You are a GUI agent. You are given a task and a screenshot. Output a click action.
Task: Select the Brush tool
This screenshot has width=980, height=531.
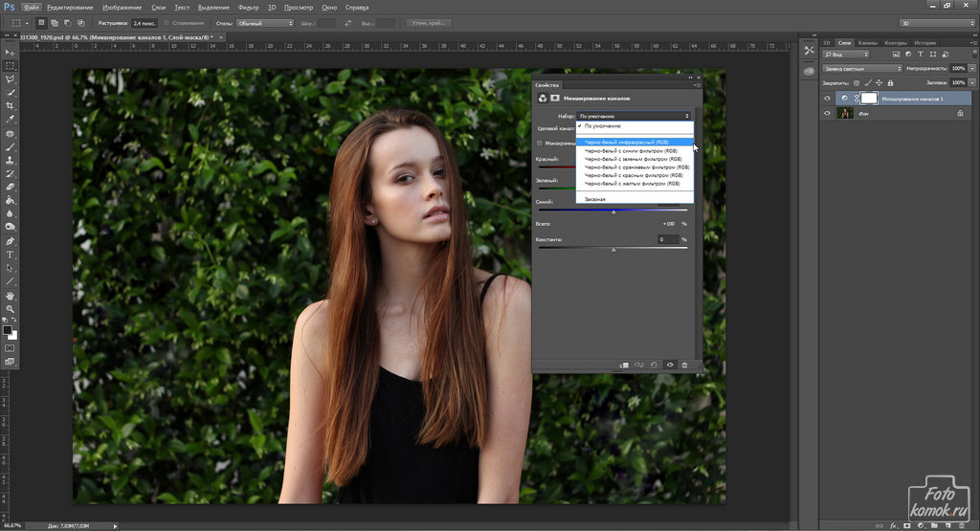(10, 146)
